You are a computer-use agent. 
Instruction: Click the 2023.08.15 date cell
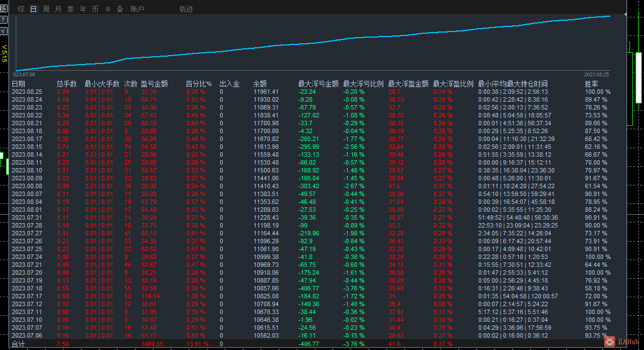coord(27,147)
